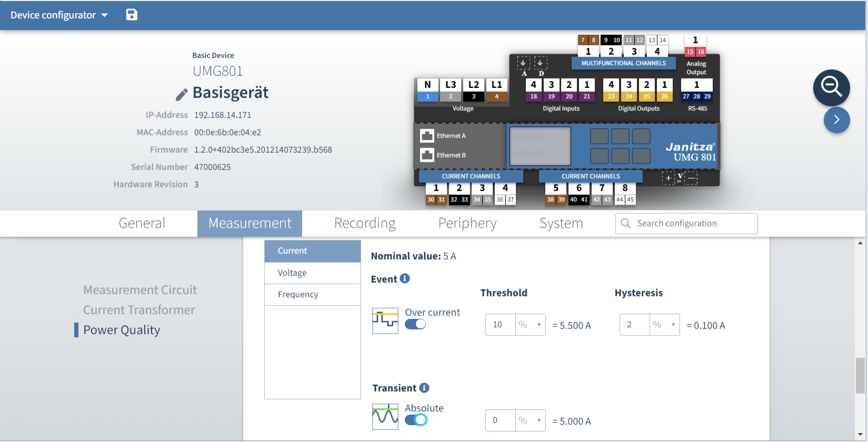
Task: Click the IP address 192.168.14.171
Action: [x=223, y=115]
